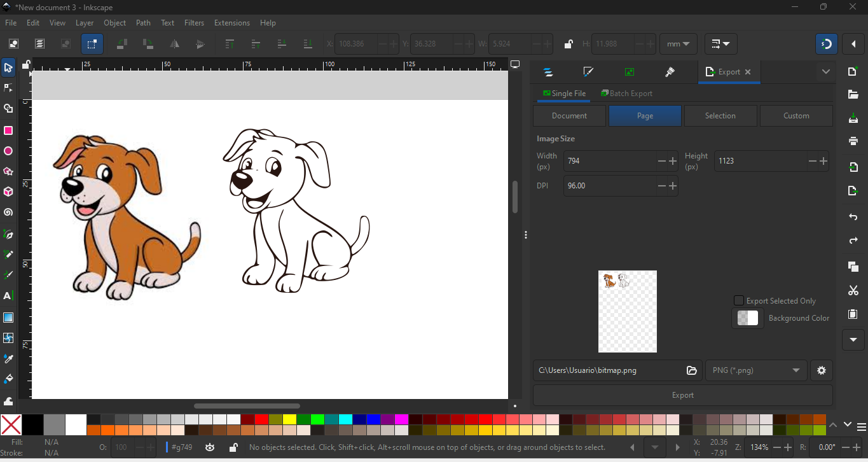Screen dimensions: 868x462
Task: Pick the yellow swatch in the palette
Action: 289,419
